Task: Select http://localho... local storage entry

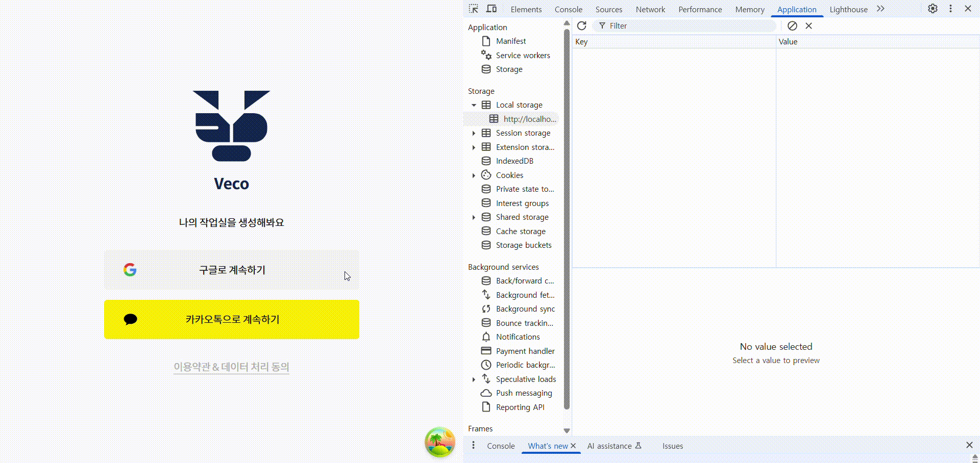Action: pos(511,119)
